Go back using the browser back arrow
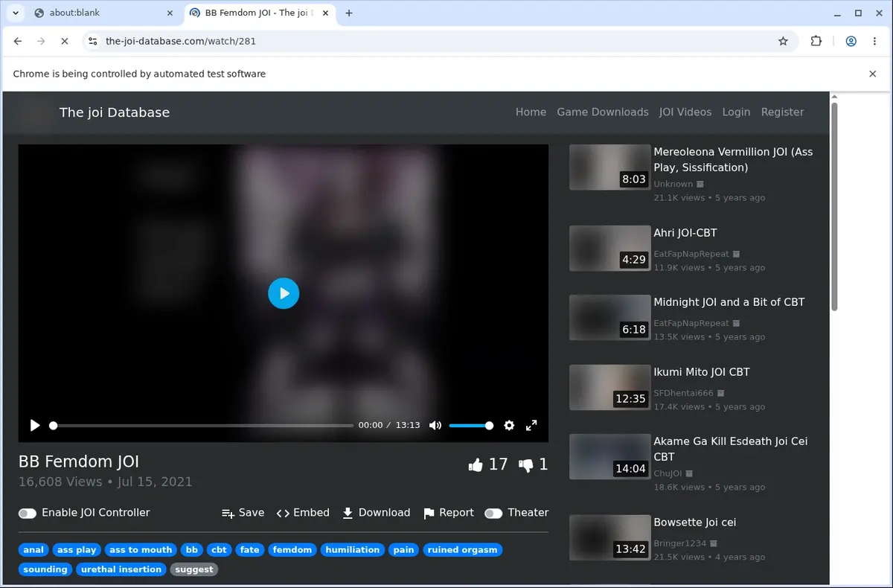893x588 pixels. [18, 41]
